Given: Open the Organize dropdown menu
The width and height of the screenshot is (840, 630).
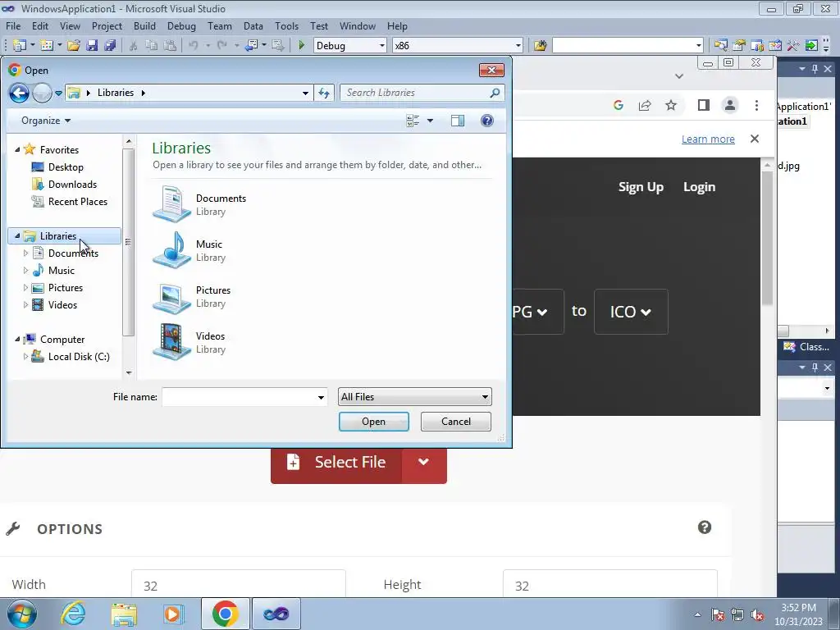Looking at the screenshot, I should click(x=46, y=121).
